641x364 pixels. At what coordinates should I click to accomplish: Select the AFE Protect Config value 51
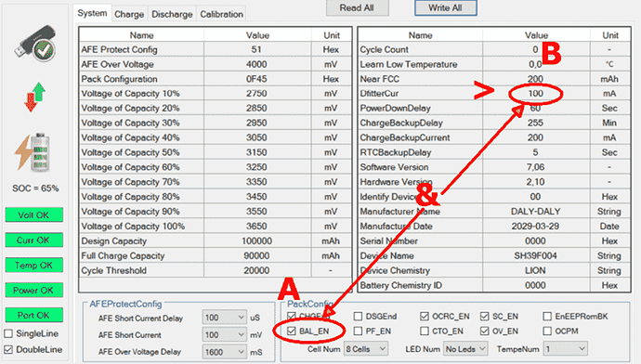(257, 49)
